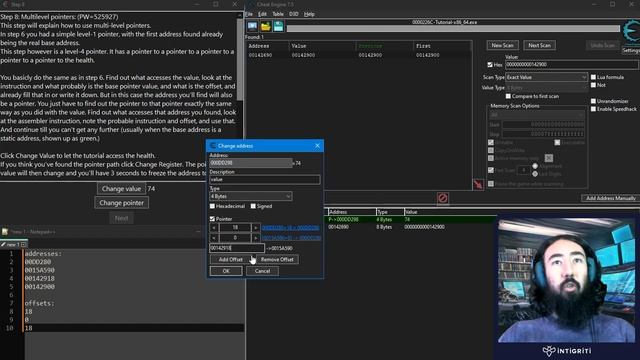Toggle the Hex checkbox beside Value field
Viewport: 640px width, 360px height.
click(x=490, y=64)
